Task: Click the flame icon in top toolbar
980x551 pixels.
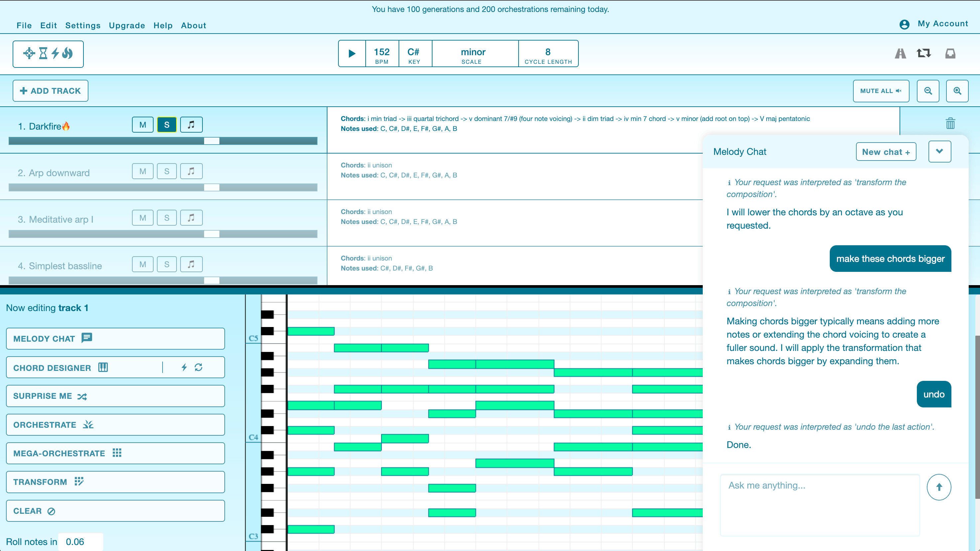Action: [67, 53]
